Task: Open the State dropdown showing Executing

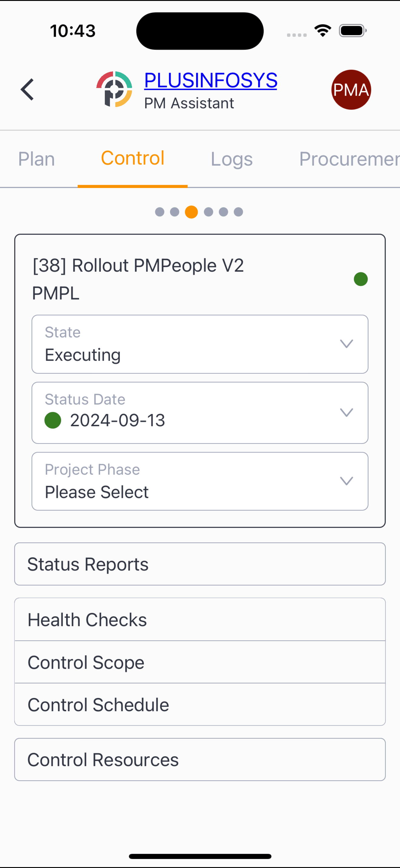Action: [x=200, y=344]
